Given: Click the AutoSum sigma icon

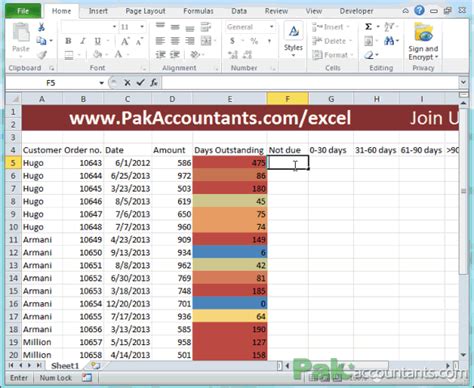Looking at the screenshot, I should click(x=368, y=27).
